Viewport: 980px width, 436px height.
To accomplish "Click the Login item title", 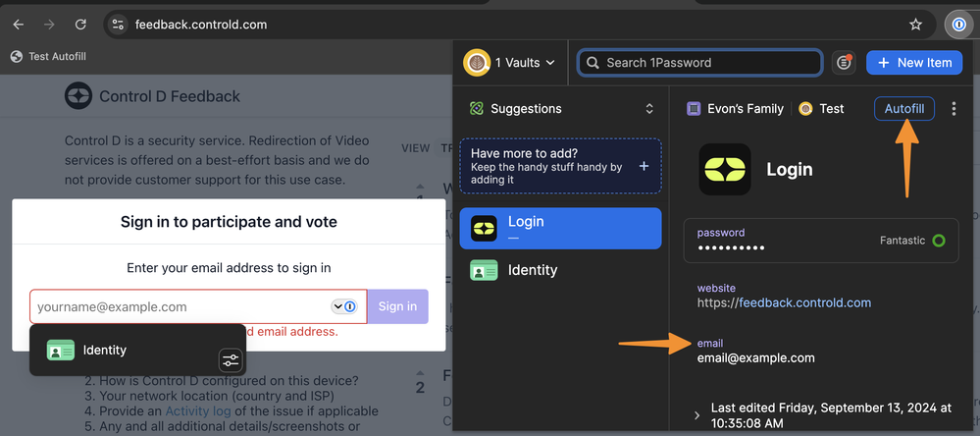I will [x=790, y=170].
